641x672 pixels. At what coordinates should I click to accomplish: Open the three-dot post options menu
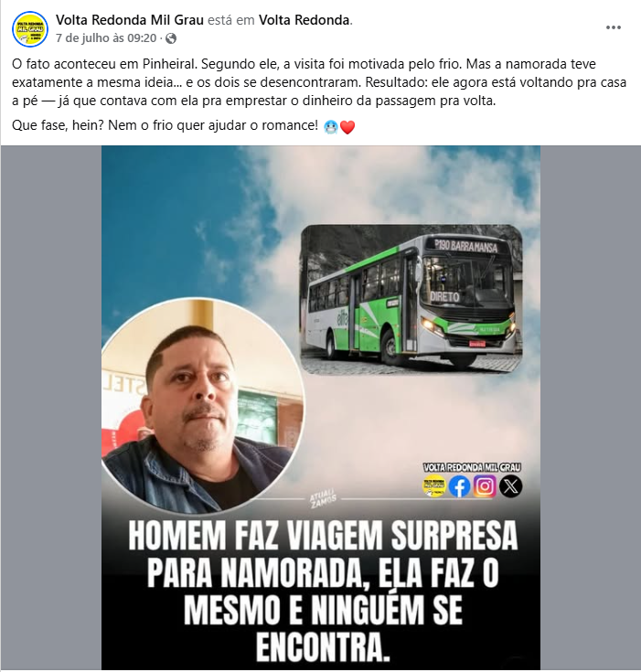pyautogui.click(x=614, y=27)
